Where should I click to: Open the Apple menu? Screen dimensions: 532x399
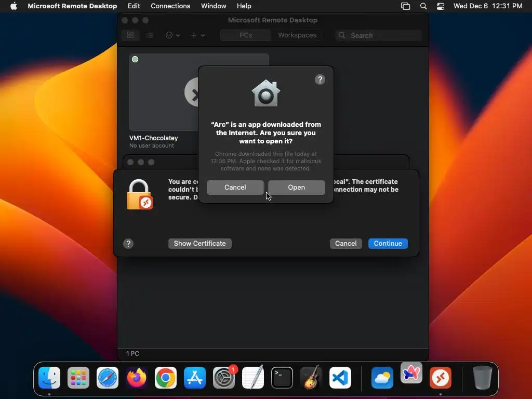coord(14,6)
